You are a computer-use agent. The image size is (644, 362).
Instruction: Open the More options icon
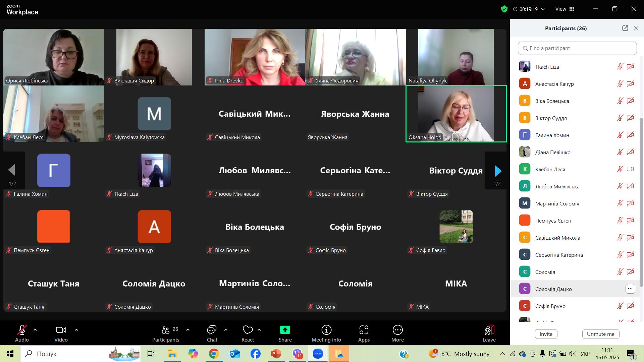coord(398,330)
